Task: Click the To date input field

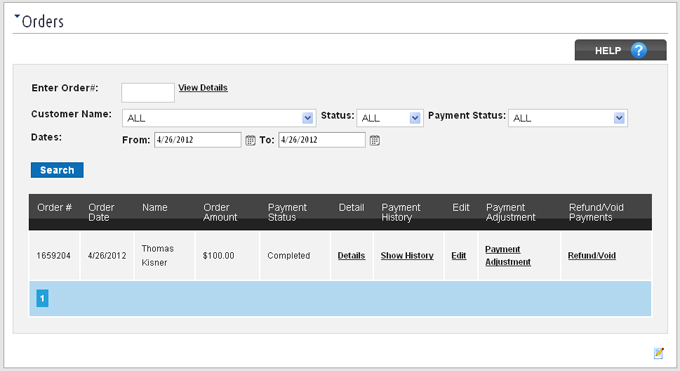Action: (322, 140)
